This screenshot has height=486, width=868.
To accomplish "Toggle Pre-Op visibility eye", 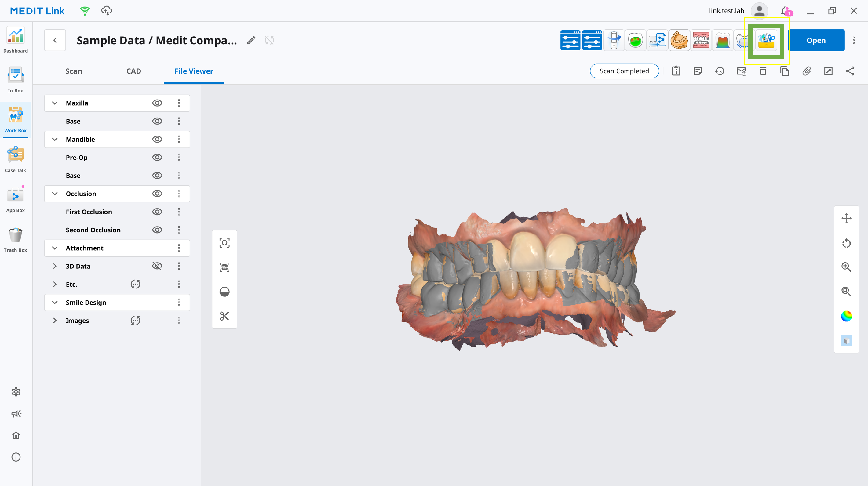I will click(157, 157).
